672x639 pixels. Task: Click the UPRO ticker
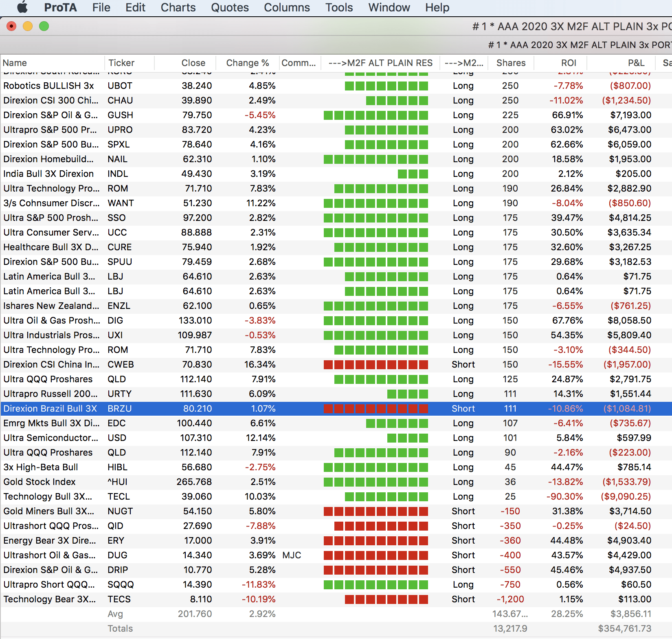point(120,130)
